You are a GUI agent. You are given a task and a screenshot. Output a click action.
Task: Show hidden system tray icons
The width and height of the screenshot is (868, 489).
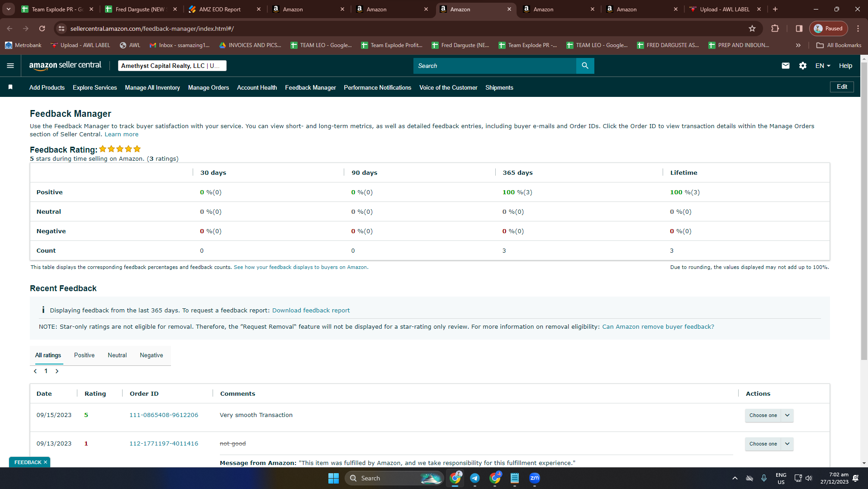(x=735, y=478)
